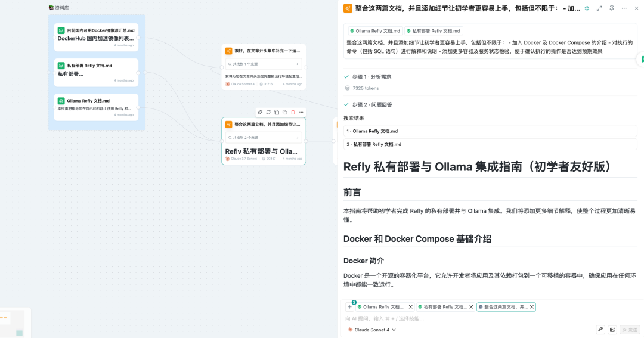644x338 pixels.
Task: Click the 前言 heading
Action: (x=352, y=192)
